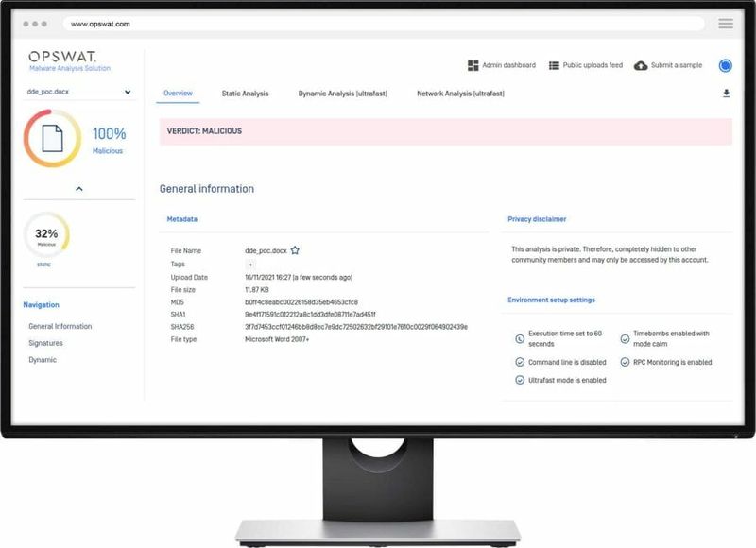
Task: Open the Dynamic Analysis [ultrafast] tab
Action: coord(342,94)
